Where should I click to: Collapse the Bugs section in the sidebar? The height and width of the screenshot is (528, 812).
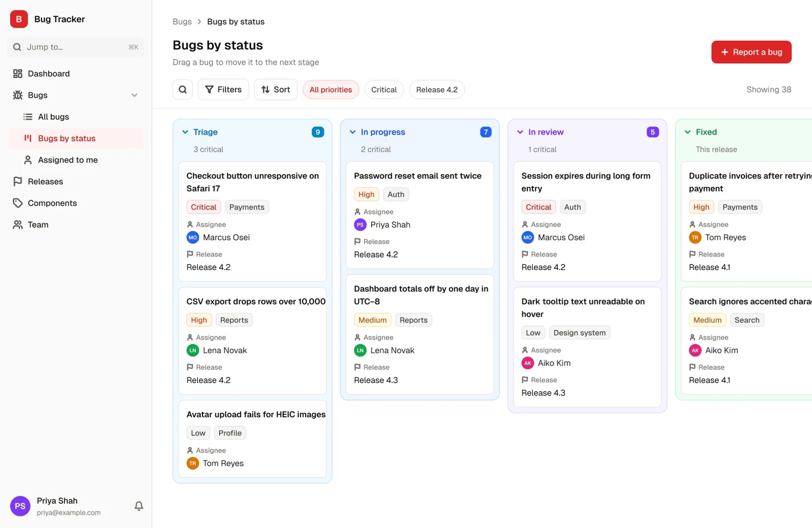pos(134,95)
